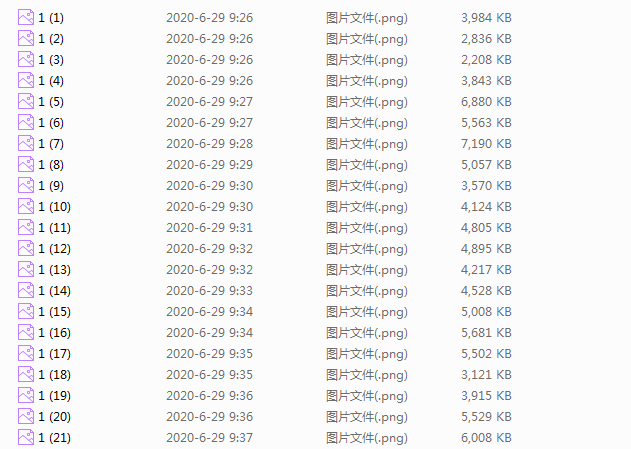Select the image icon of 1 (10)

26,206
